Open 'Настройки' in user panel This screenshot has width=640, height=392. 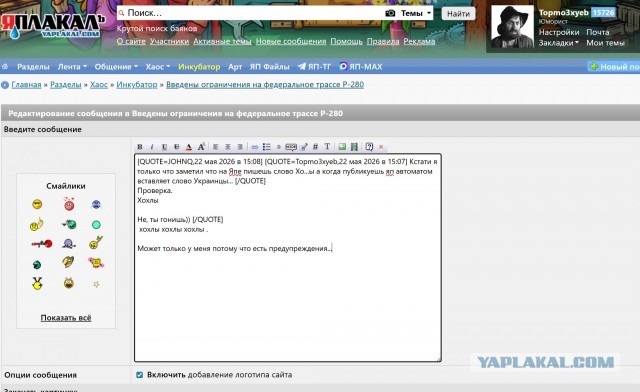pos(559,32)
